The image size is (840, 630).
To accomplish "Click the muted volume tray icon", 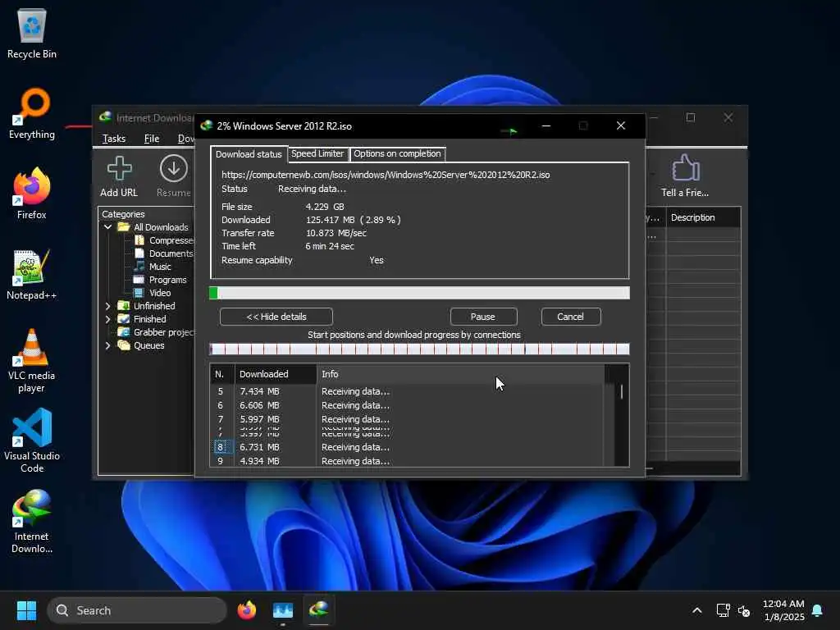I will point(744,610).
